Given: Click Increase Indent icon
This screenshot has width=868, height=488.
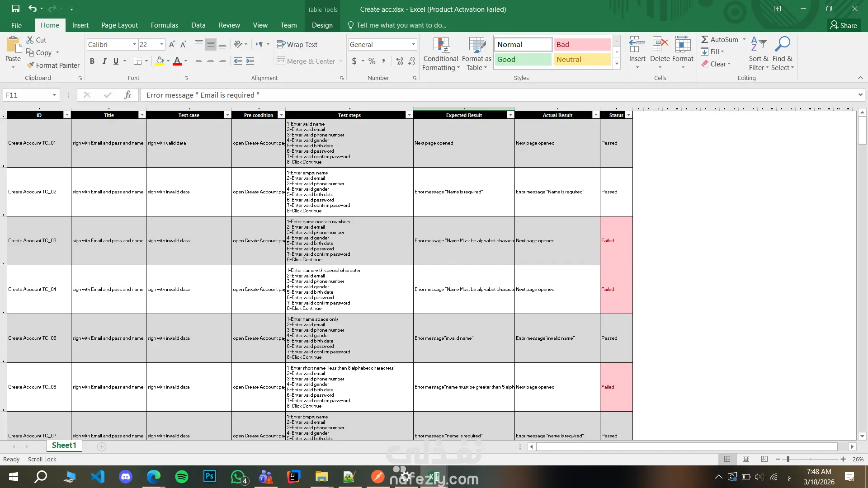Looking at the screenshot, I should point(250,61).
